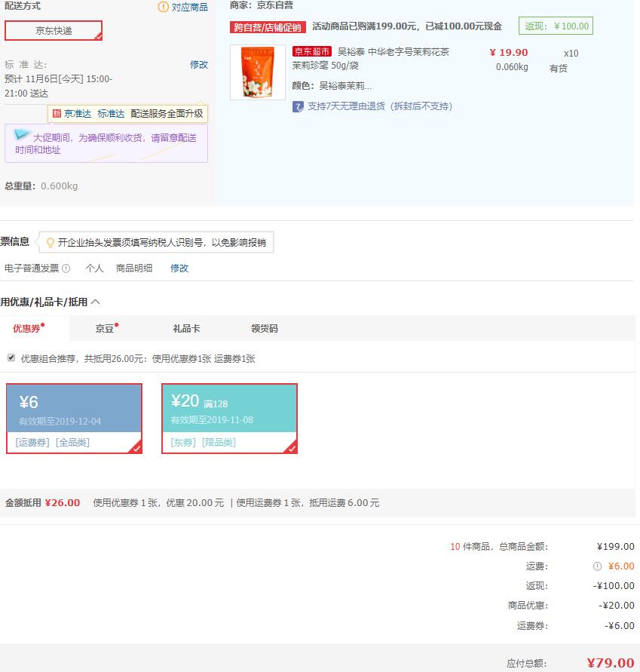Deselect the ¥20 满128 东券 coupon card
640x672 pixels.
tap(229, 419)
